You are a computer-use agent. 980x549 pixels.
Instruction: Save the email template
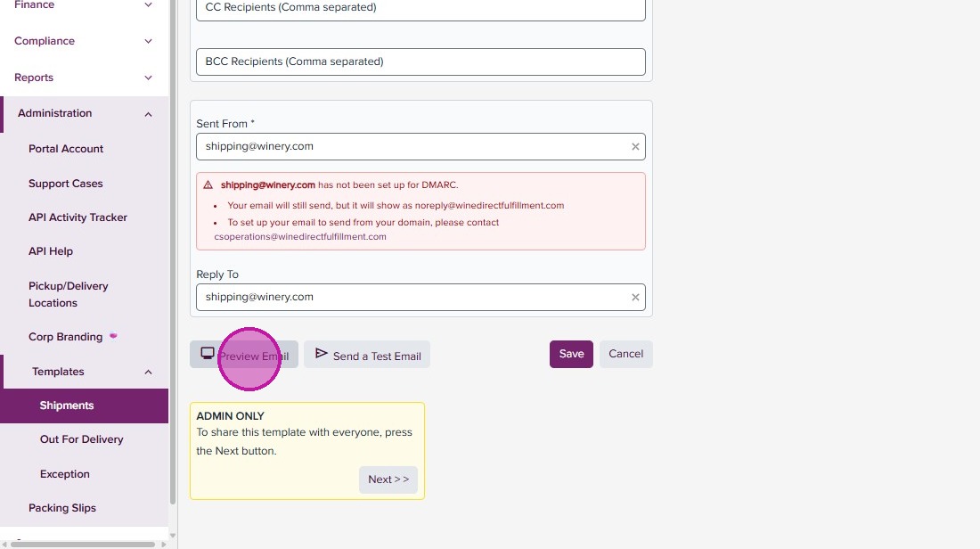[x=571, y=354]
